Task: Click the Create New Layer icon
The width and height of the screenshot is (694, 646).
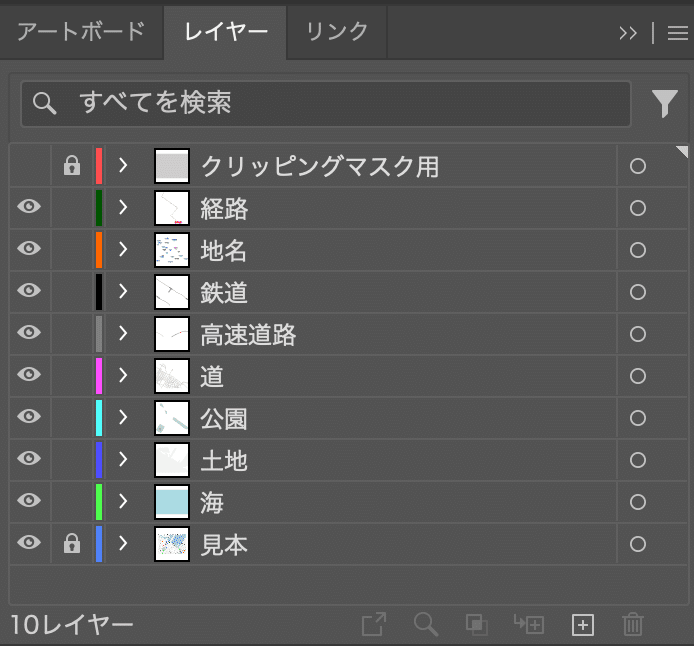Action: click(582, 625)
